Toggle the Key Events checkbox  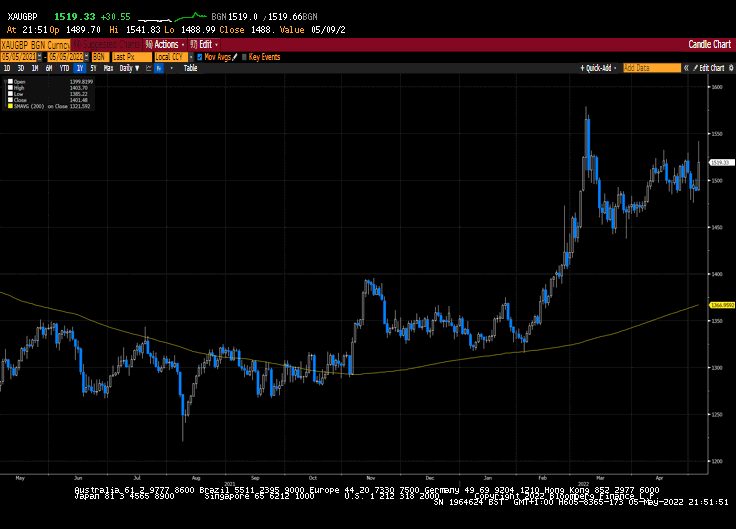[x=244, y=57]
